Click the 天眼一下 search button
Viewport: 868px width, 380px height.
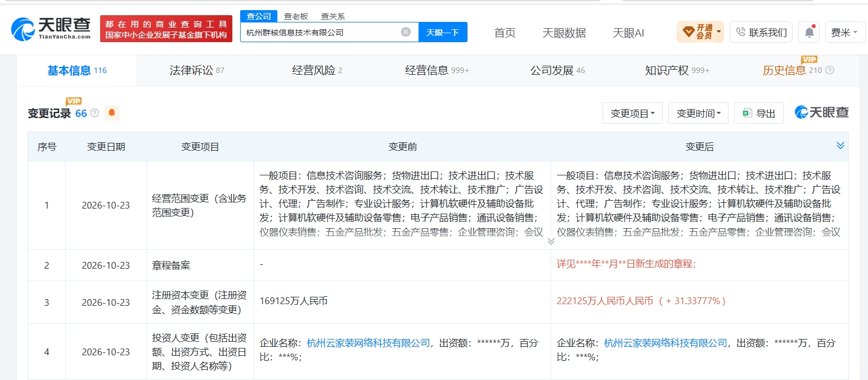coord(443,32)
